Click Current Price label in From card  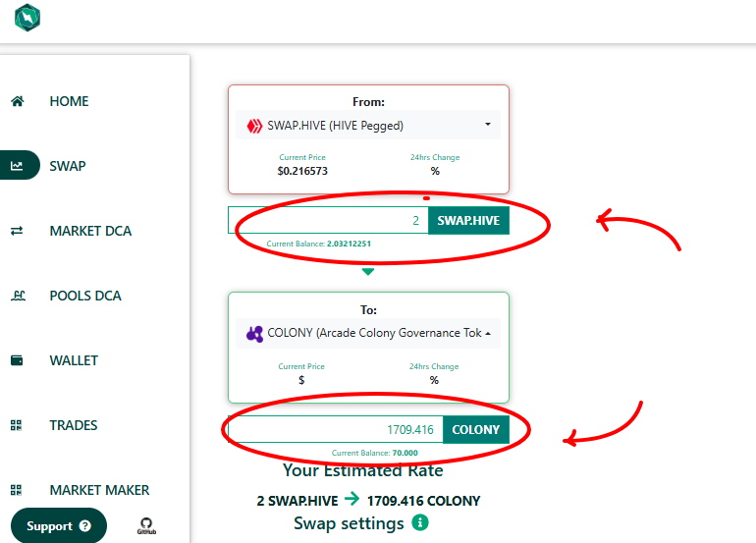(302, 157)
